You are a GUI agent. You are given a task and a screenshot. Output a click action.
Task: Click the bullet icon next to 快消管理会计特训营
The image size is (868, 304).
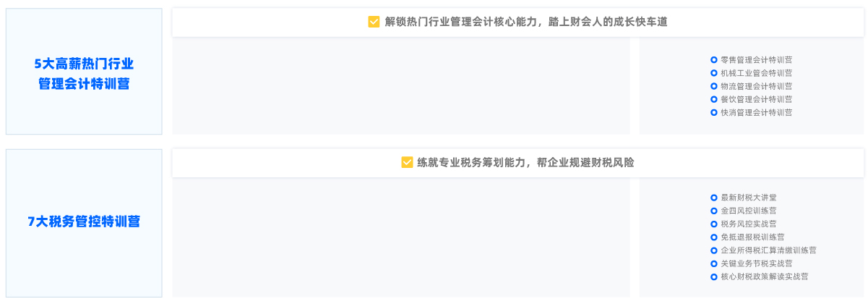point(714,112)
